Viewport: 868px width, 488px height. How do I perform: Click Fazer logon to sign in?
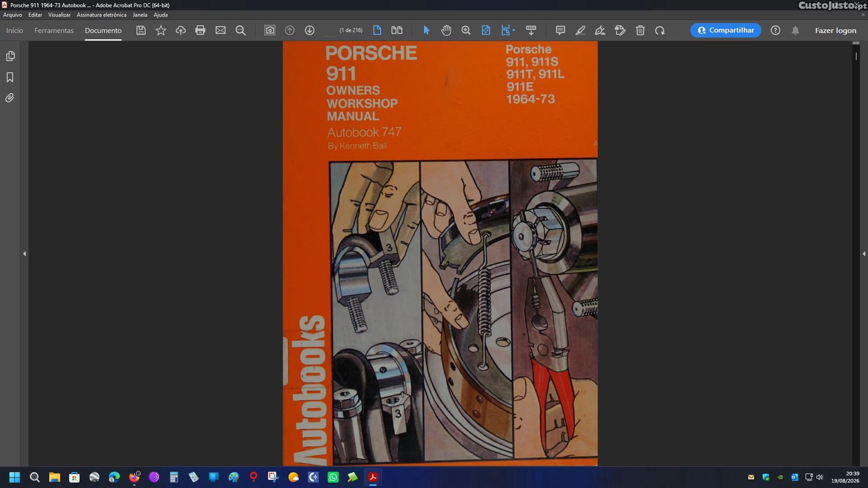tap(836, 30)
